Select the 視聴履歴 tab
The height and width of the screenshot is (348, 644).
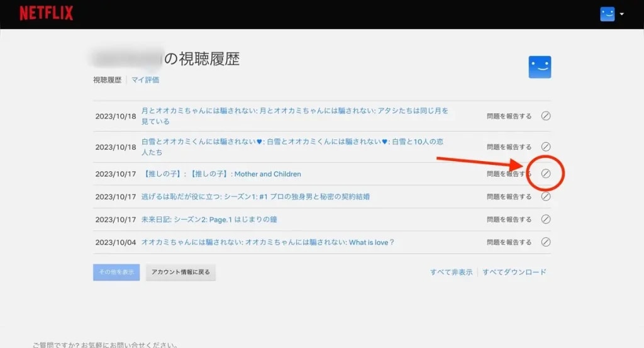coord(107,80)
